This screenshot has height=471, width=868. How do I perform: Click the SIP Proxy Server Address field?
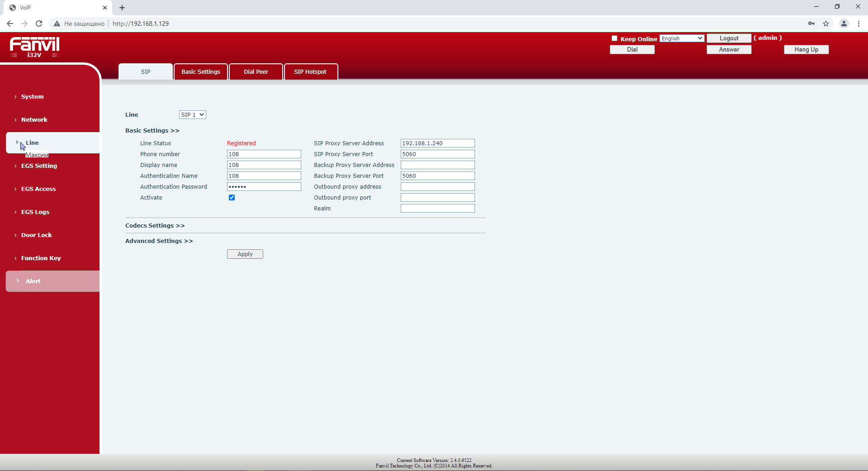[437, 143]
